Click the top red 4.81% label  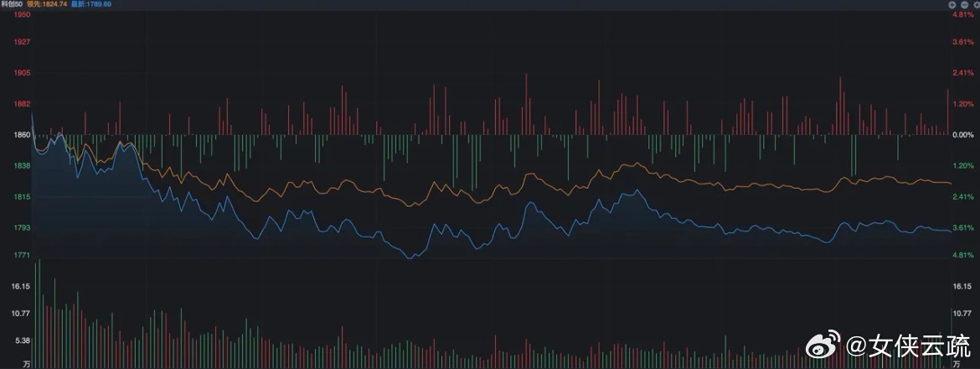963,14
